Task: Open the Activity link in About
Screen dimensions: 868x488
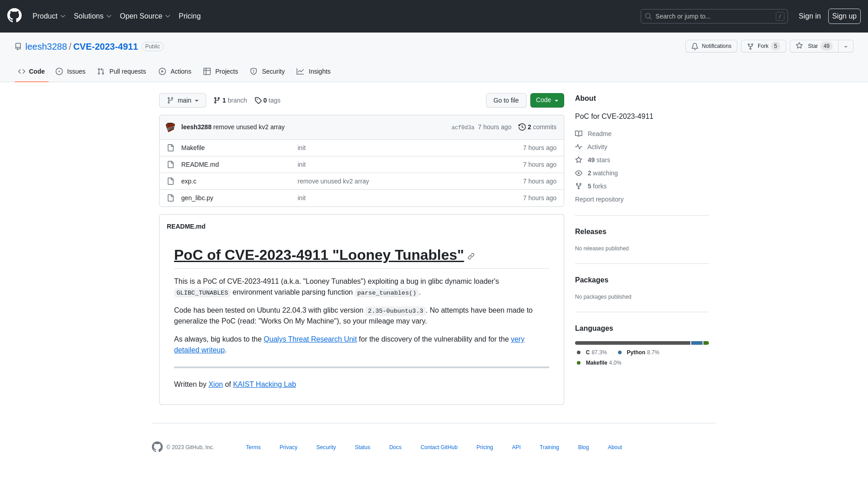Action: pyautogui.click(x=591, y=147)
